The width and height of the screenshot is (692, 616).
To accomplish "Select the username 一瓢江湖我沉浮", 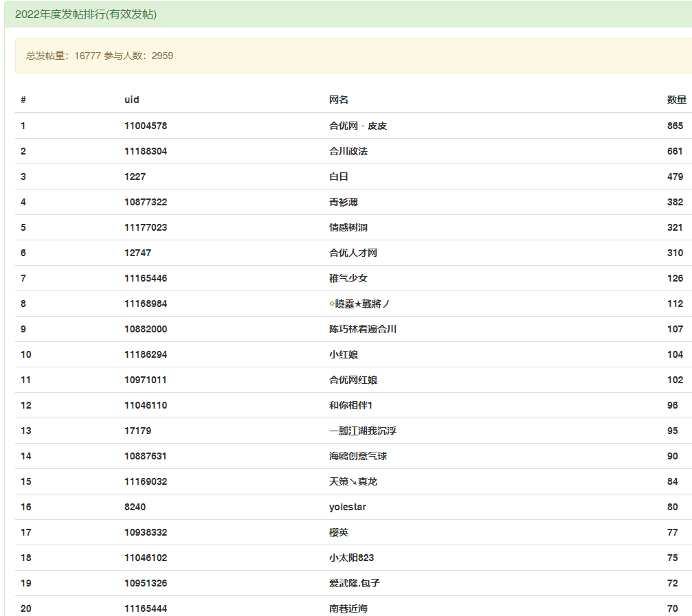I will point(363,431).
